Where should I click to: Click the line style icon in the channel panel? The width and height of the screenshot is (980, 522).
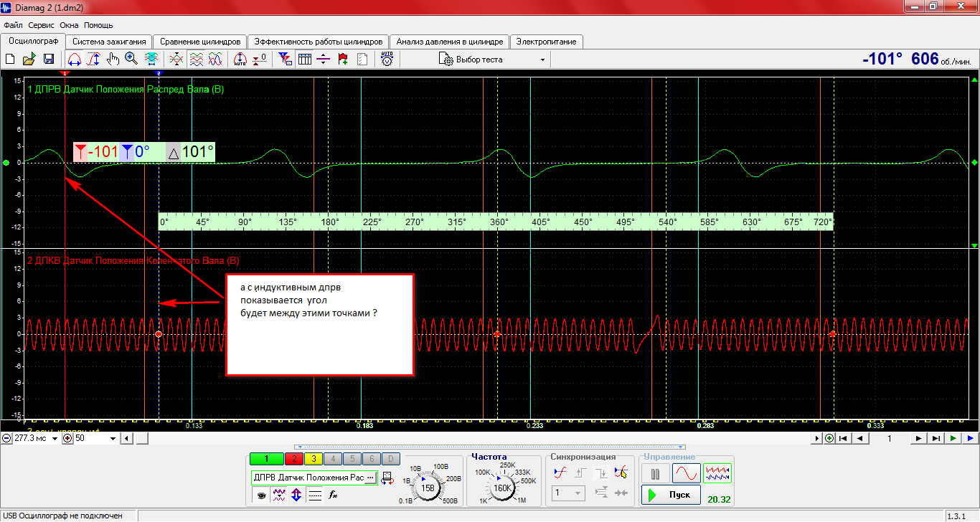316,495
